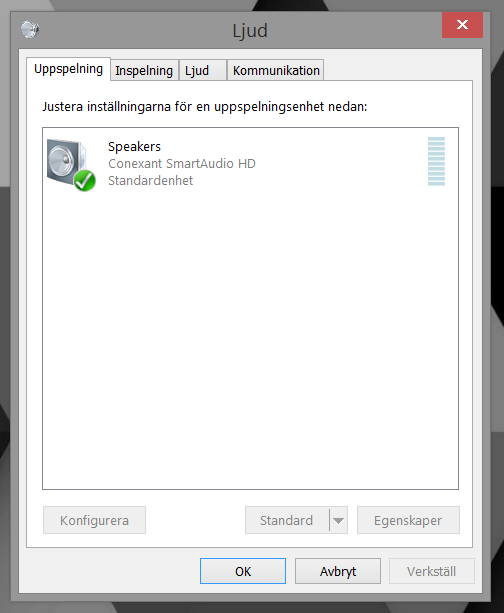Click the Speakers volume level meter
The image size is (504, 613).
[x=436, y=161]
